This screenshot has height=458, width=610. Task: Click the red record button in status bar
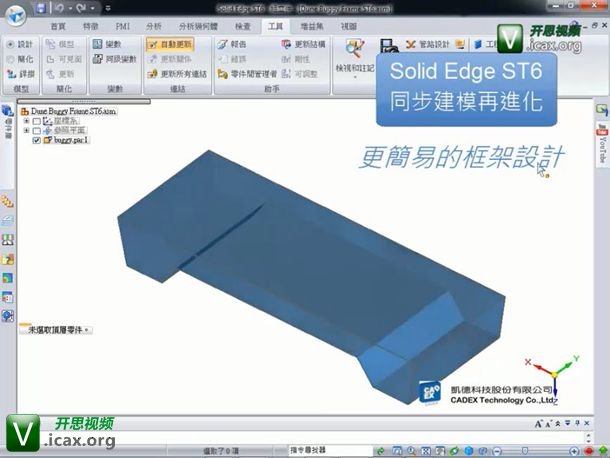click(x=589, y=451)
